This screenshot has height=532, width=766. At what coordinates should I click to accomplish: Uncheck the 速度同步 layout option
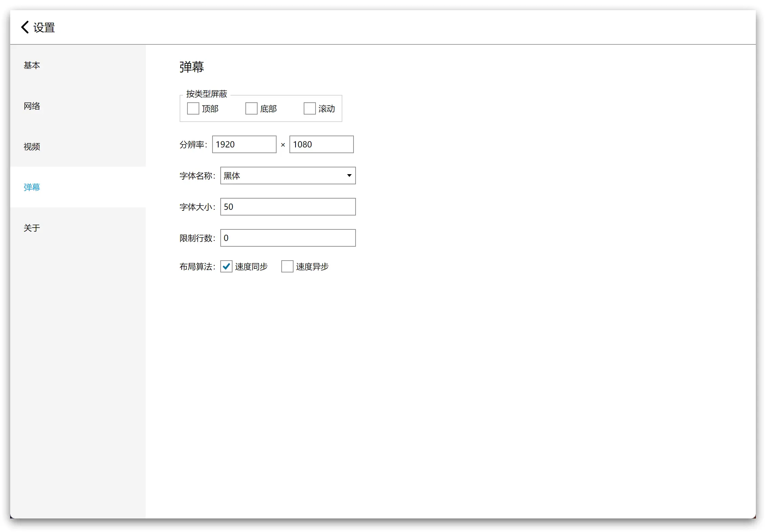pos(226,266)
